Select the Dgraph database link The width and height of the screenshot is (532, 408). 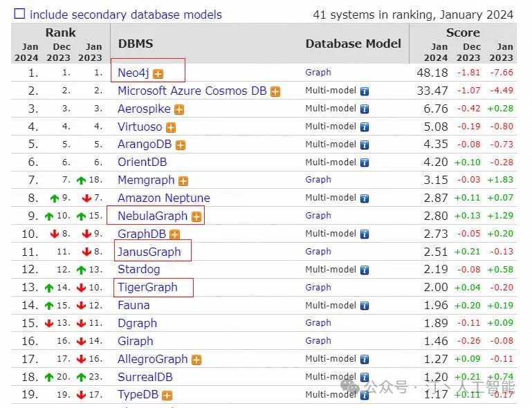pyautogui.click(x=137, y=323)
